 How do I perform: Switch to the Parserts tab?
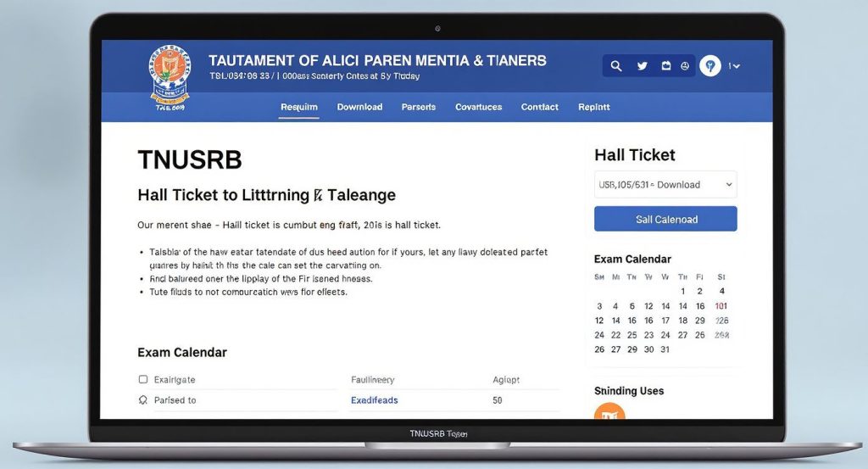tap(419, 107)
